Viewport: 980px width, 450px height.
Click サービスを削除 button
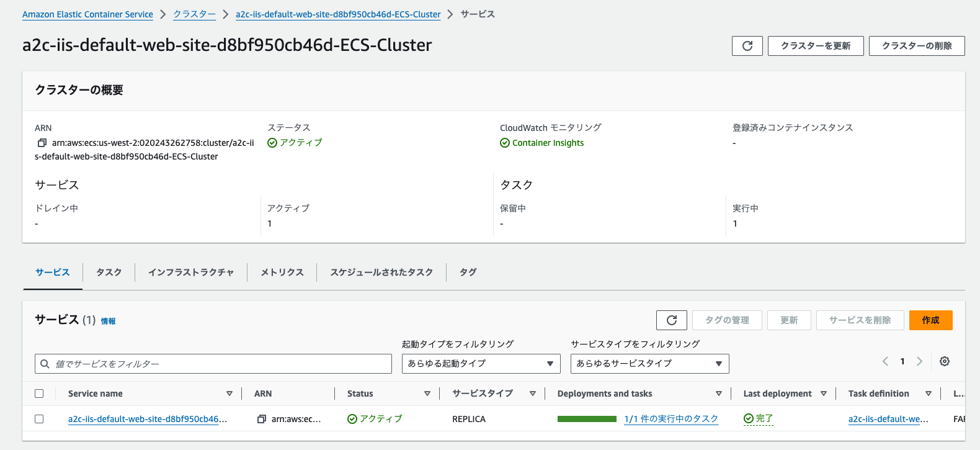[x=860, y=320]
